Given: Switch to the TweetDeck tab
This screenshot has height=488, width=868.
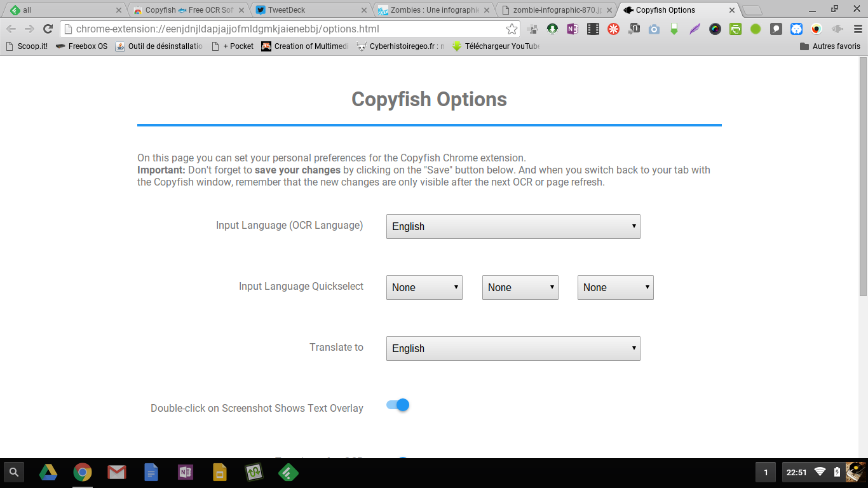Looking at the screenshot, I should point(311,10).
